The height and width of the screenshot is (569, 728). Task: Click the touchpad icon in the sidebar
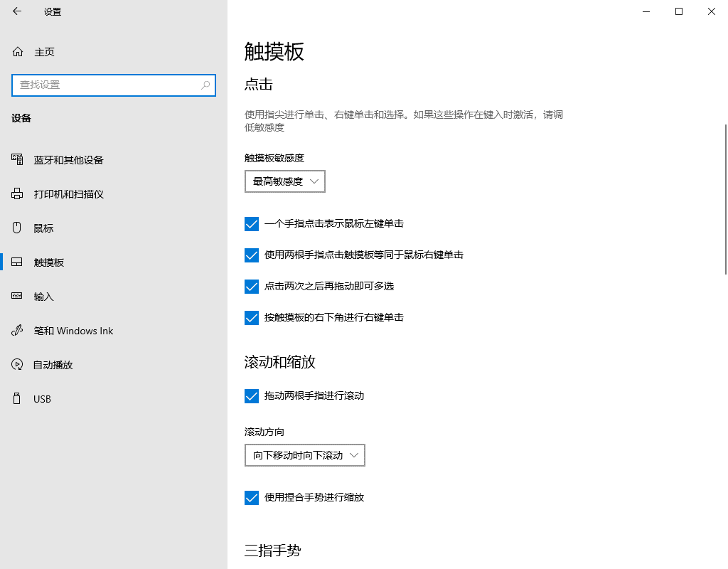click(17, 262)
